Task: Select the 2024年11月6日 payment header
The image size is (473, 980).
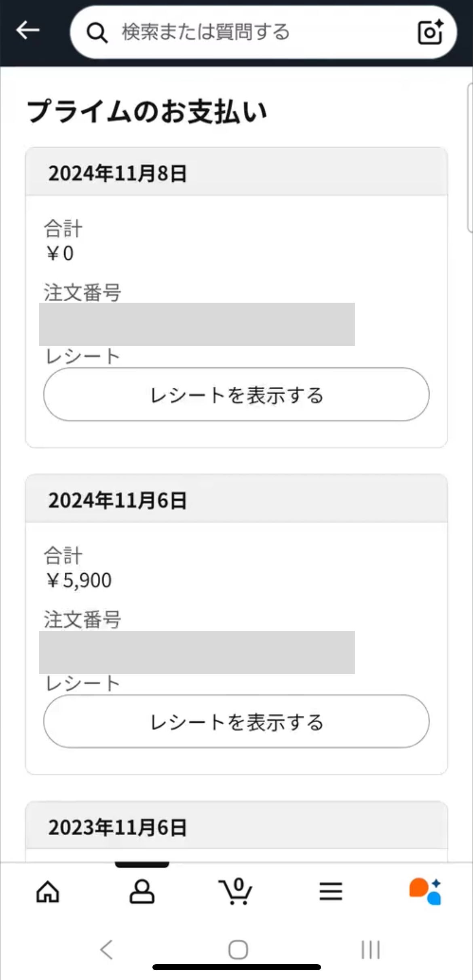Action: (236, 500)
